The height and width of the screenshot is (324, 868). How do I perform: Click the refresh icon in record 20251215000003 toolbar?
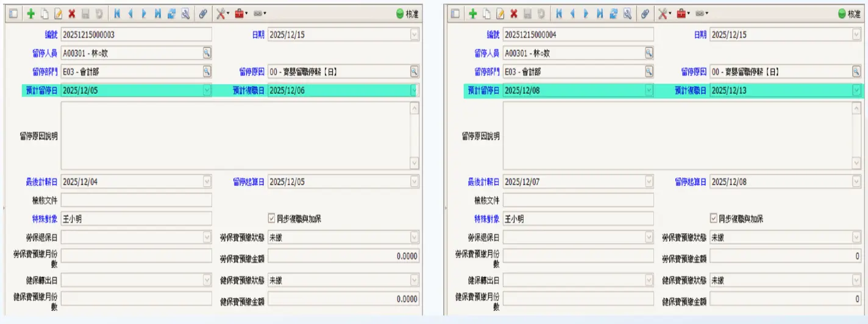pos(171,13)
